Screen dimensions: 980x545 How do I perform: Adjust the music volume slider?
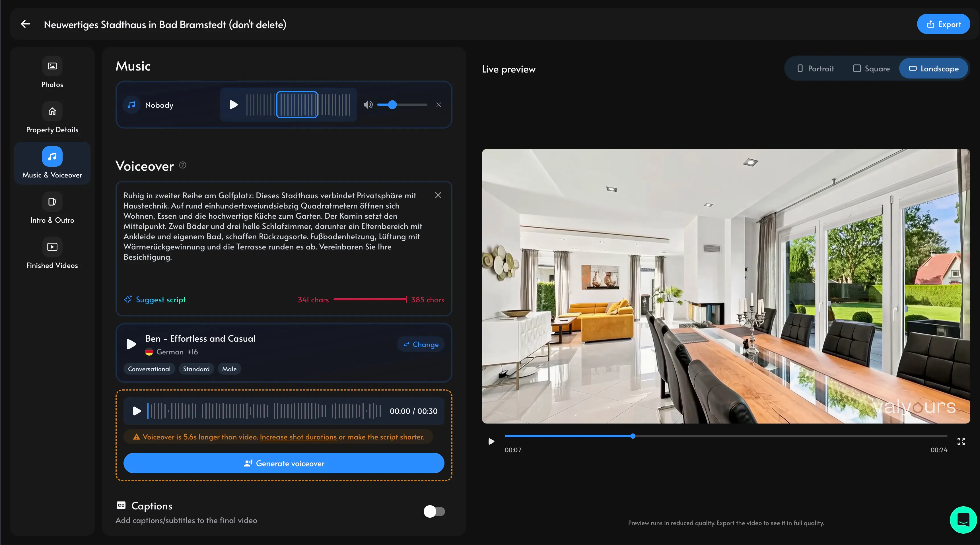click(402, 105)
